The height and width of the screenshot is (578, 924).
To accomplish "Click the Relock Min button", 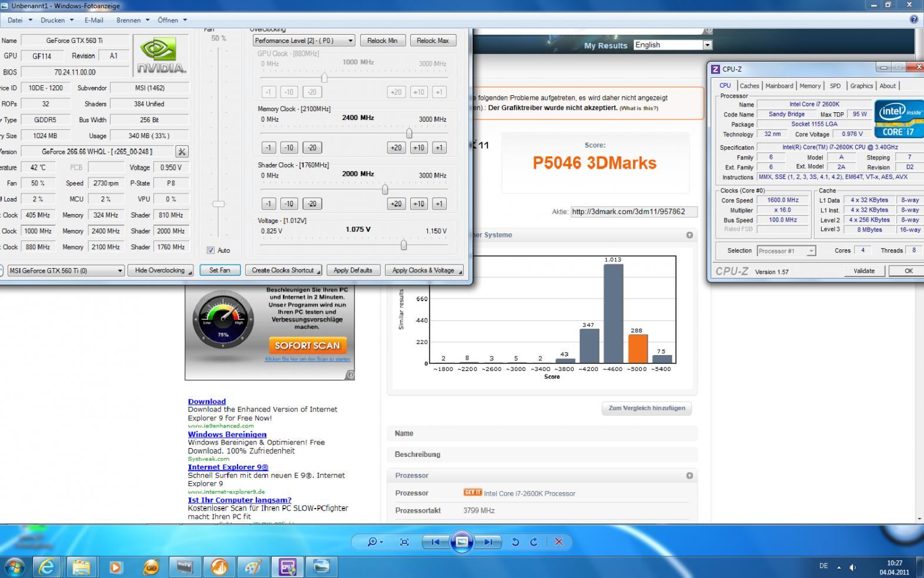I will point(382,41).
